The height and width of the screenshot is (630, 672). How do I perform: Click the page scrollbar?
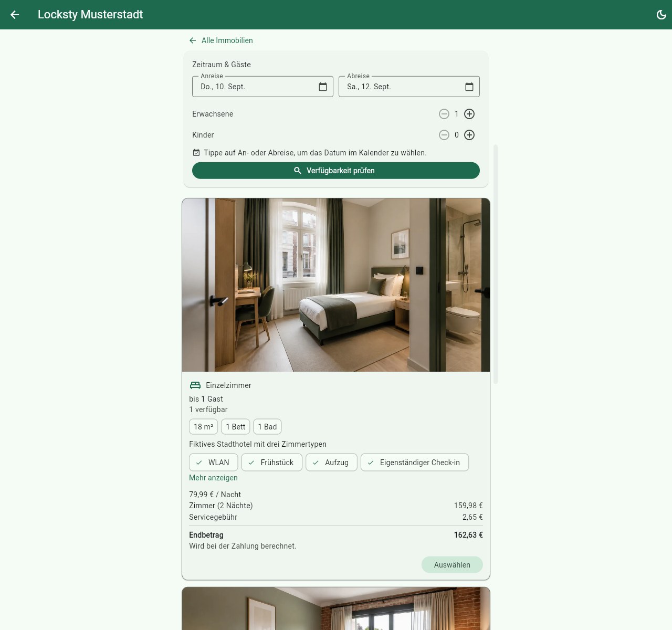[x=496, y=264]
